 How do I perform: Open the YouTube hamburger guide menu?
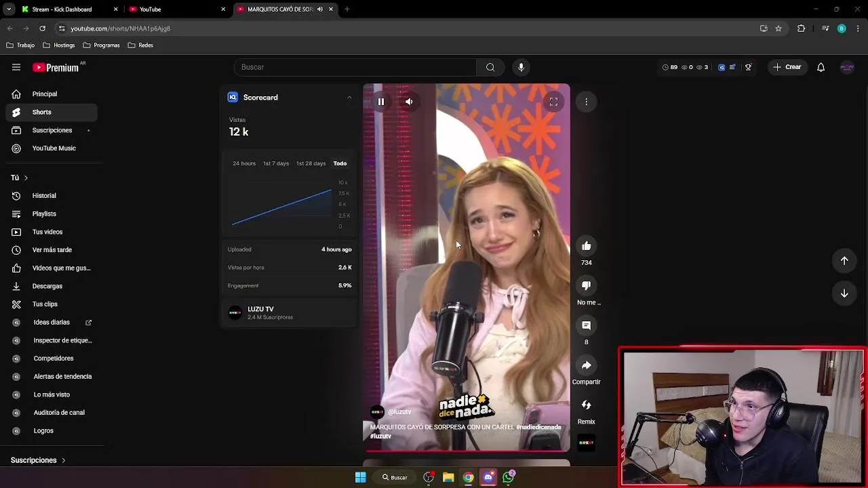[x=16, y=67]
